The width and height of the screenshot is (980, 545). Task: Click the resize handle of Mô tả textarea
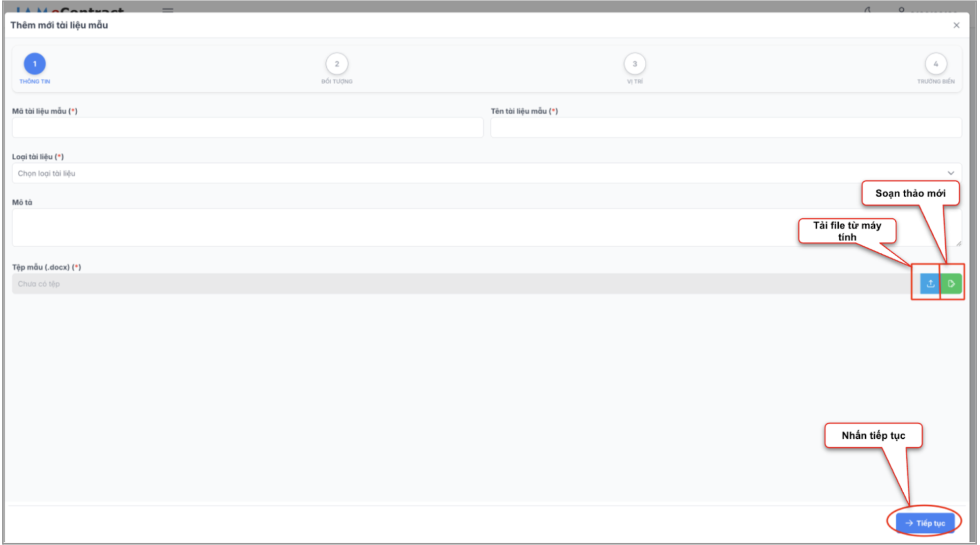coord(958,243)
